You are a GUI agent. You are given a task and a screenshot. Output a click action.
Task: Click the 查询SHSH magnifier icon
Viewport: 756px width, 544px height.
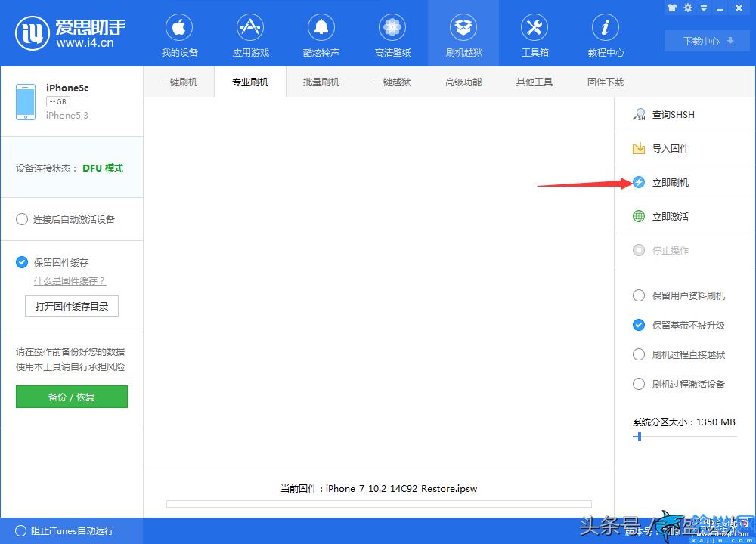639,114
